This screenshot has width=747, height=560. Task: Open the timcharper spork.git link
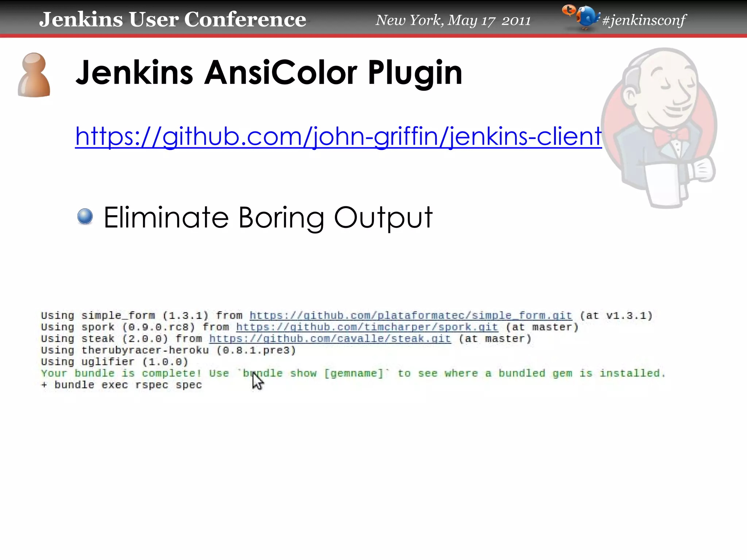367,327
